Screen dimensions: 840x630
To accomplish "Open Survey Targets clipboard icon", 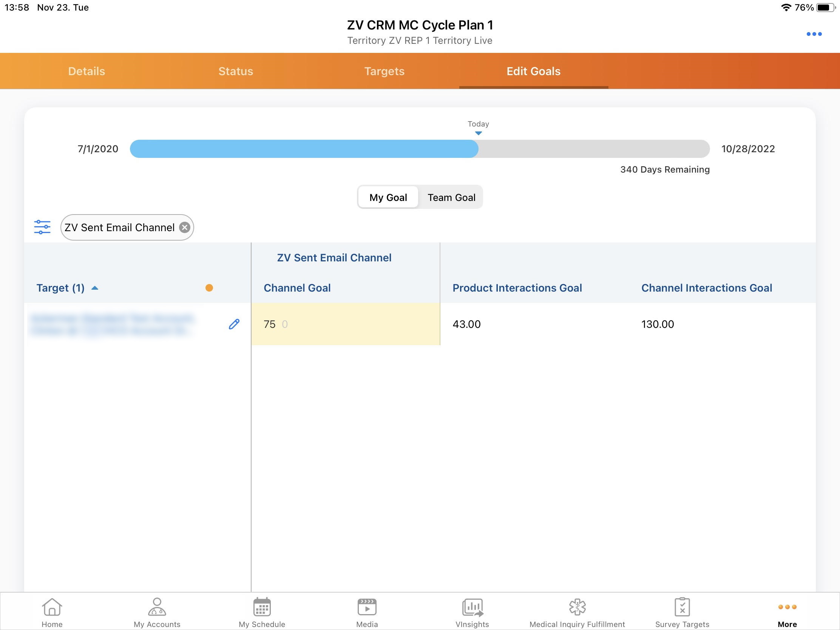I will coord(682,612).
